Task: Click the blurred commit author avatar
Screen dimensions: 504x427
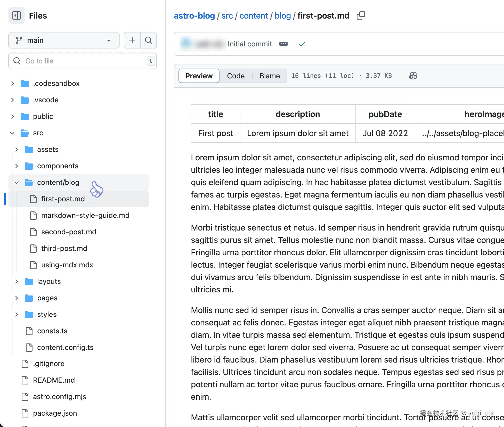Action: click(x=186, y=43)
